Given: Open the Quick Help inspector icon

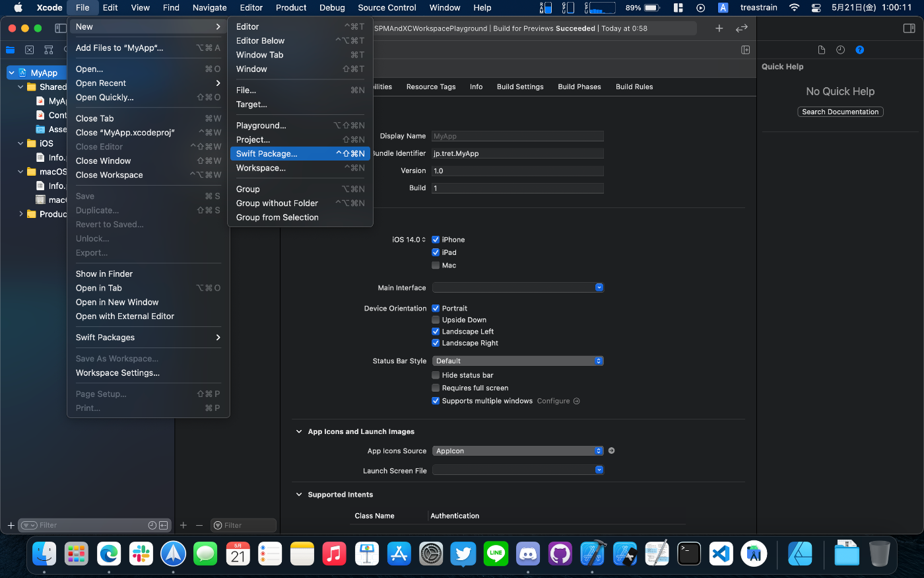Looking at the screenshot, I should (859, 50).
